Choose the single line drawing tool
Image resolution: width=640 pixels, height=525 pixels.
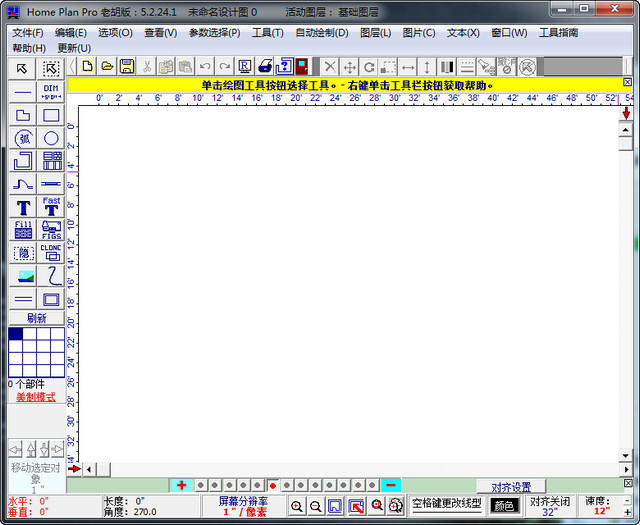click(x=22, y=92)
